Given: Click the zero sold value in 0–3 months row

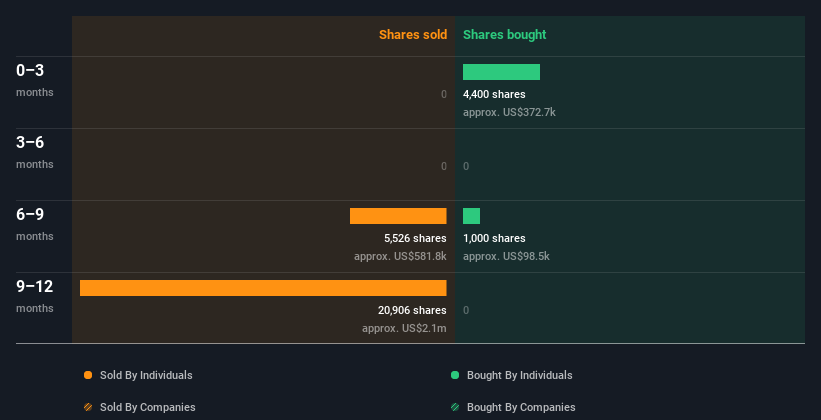Looking at the screenshot, I should [x=443, y=94].
